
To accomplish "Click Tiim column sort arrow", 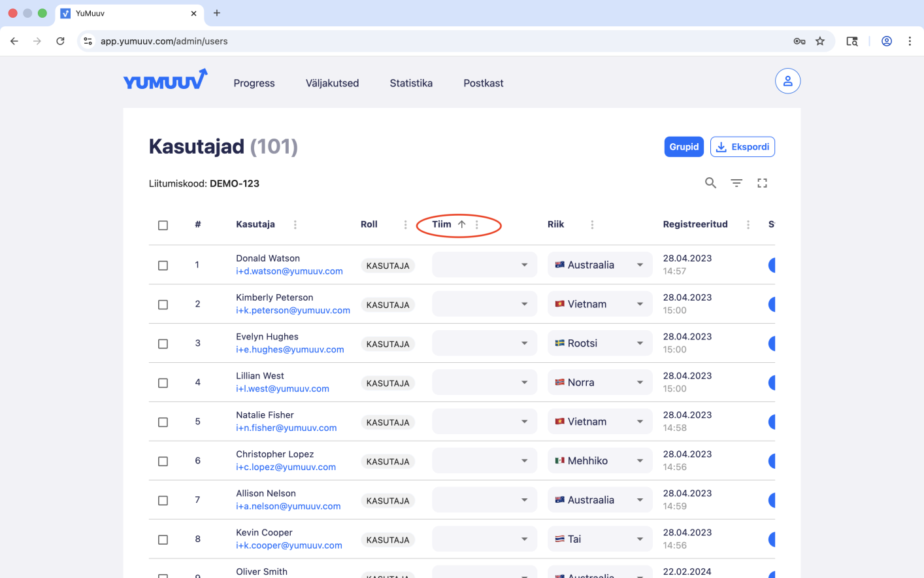I will tap(462, 224).
